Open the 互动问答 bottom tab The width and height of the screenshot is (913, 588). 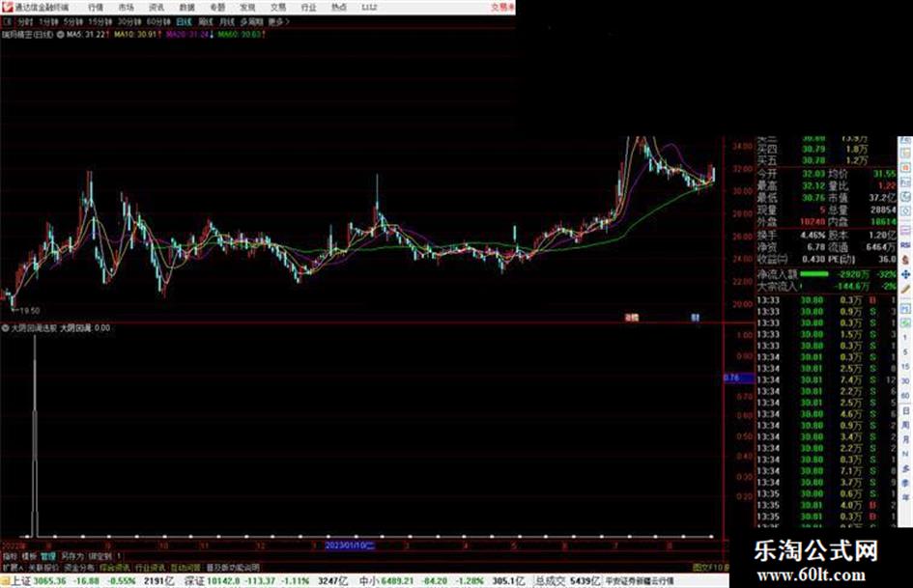click(x=185, y=567)
